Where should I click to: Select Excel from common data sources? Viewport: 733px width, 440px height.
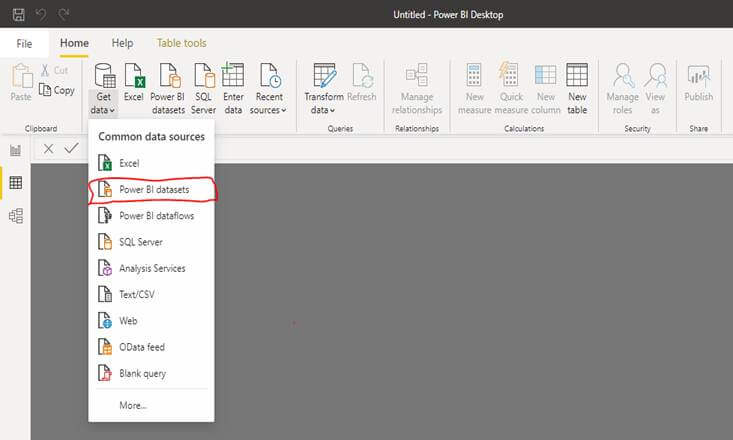tap(151, 163)
